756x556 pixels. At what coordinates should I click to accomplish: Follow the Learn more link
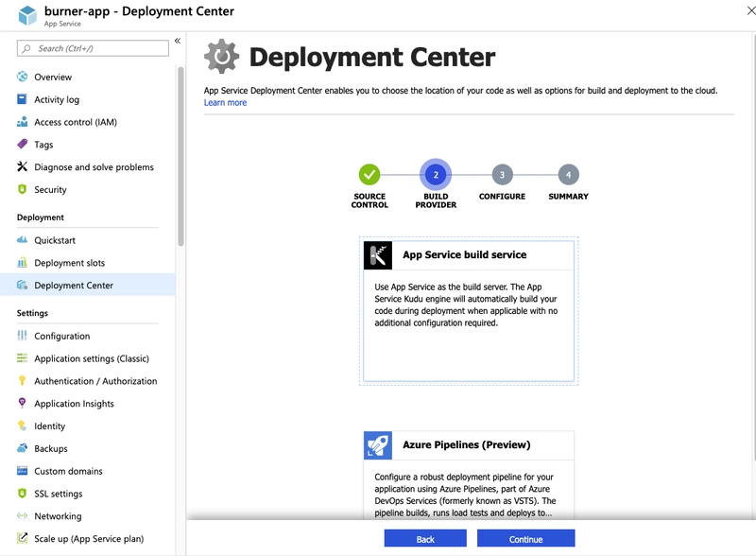coord(225,102)
